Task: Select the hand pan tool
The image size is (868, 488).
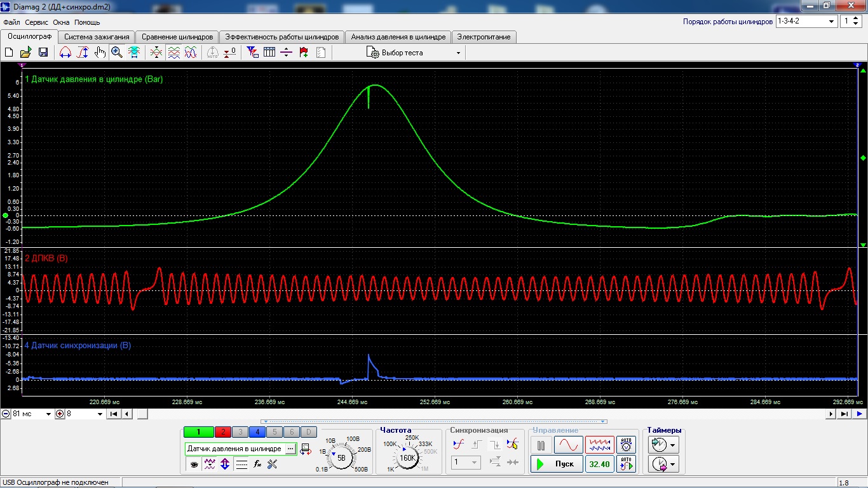Action: click(x=100, y=53)
